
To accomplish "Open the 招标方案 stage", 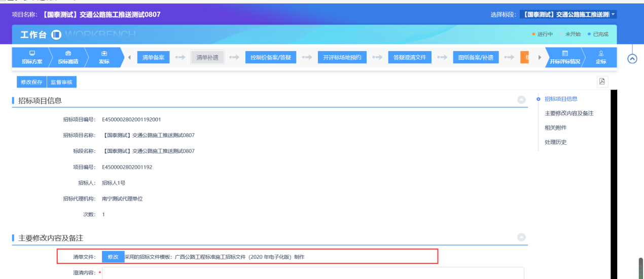I will click(x=32, y=57).
